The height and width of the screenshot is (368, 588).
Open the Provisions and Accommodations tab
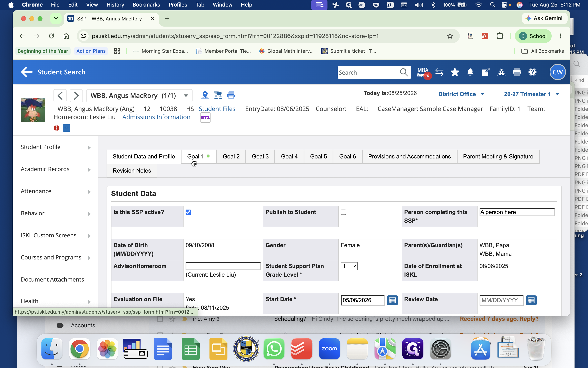click(409, 156)
